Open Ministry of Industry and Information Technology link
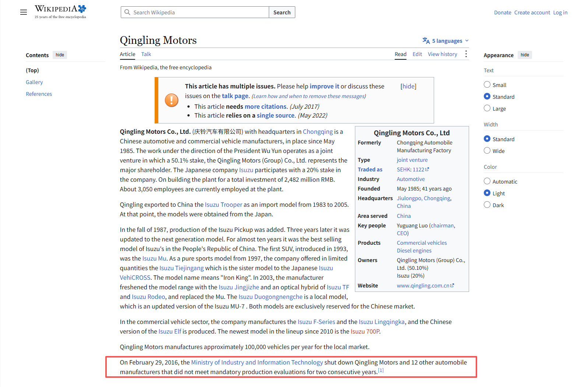This screenshot has height=387, width=588. (257, 362)
